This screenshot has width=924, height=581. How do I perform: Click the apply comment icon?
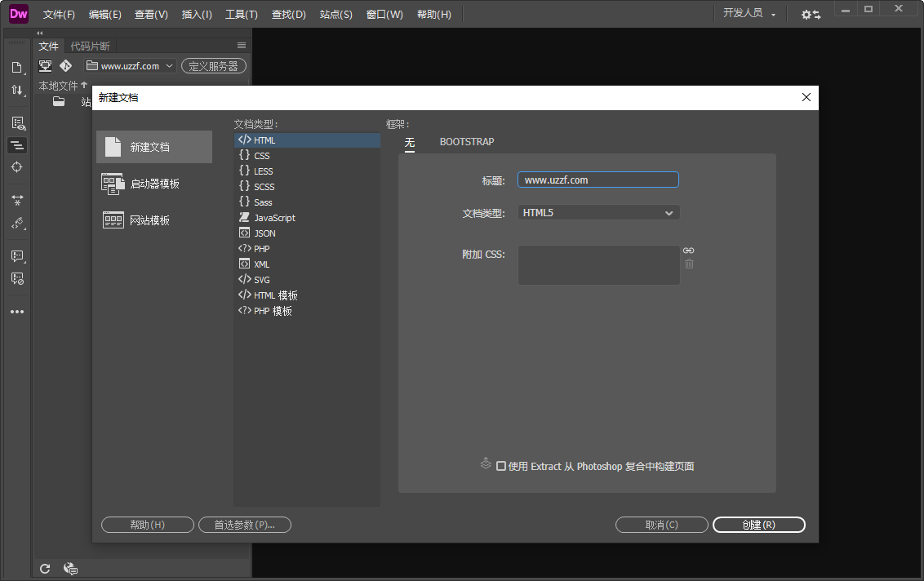[18, 256]
